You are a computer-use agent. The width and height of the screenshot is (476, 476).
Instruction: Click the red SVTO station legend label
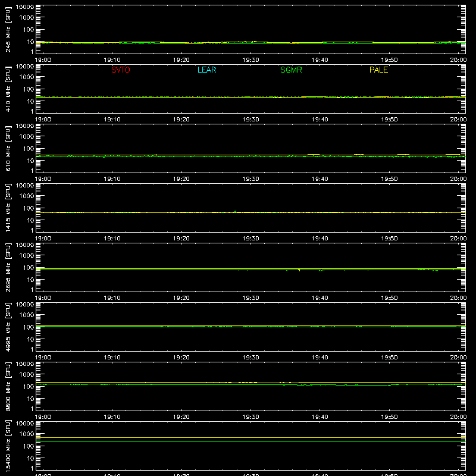121,70
